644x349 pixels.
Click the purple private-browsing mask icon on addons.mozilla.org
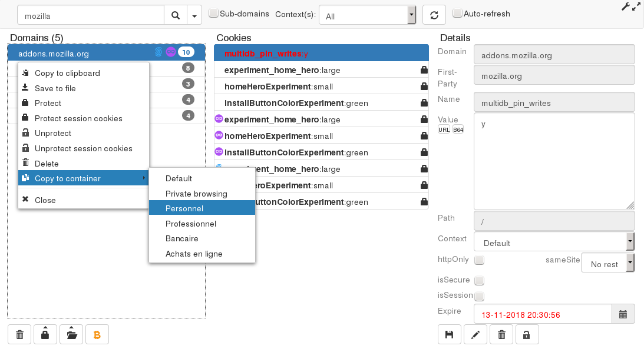(171, 52)
